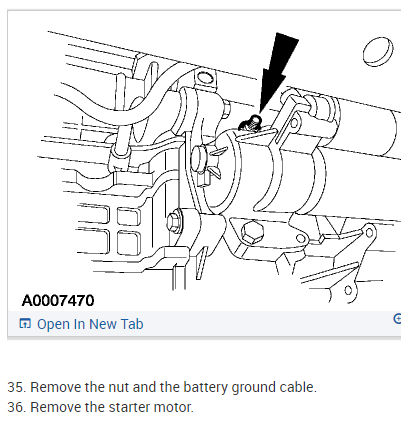This screenshot has height=435, width=401.
Task: Click the open-in-new-tab arrow icon
Action: (x=25, y=324)
